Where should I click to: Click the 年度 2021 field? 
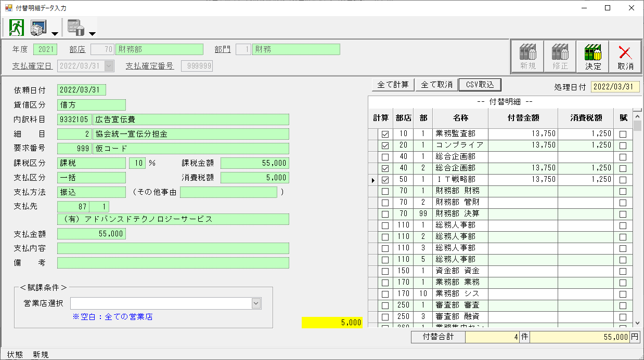pos(45,49)
